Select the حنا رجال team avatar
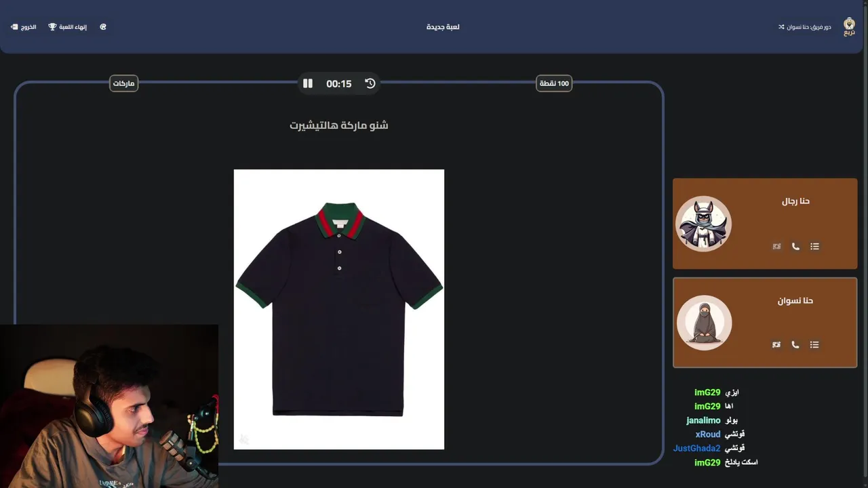Screen dimensions: 868x488 (x=704, y=224)
